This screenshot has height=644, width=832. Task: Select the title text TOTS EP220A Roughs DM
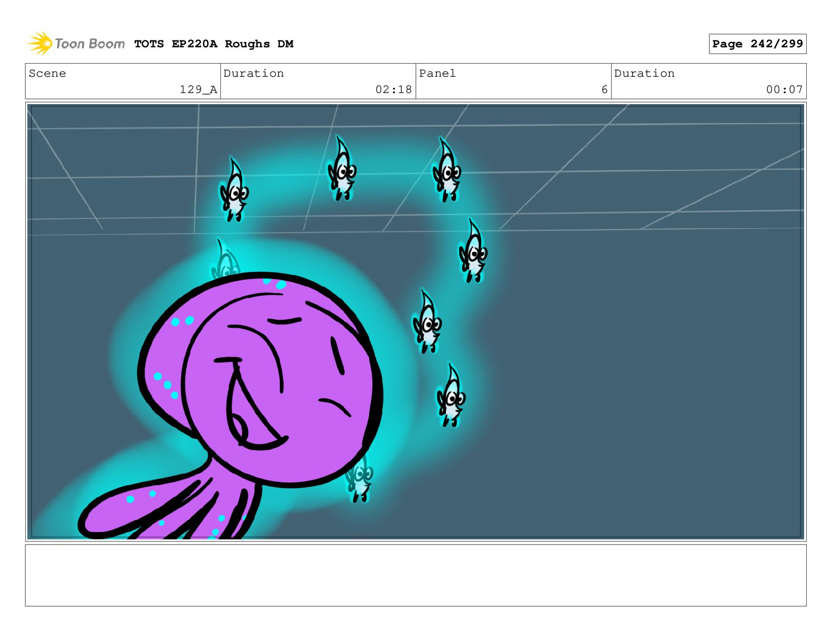point(214,44)
